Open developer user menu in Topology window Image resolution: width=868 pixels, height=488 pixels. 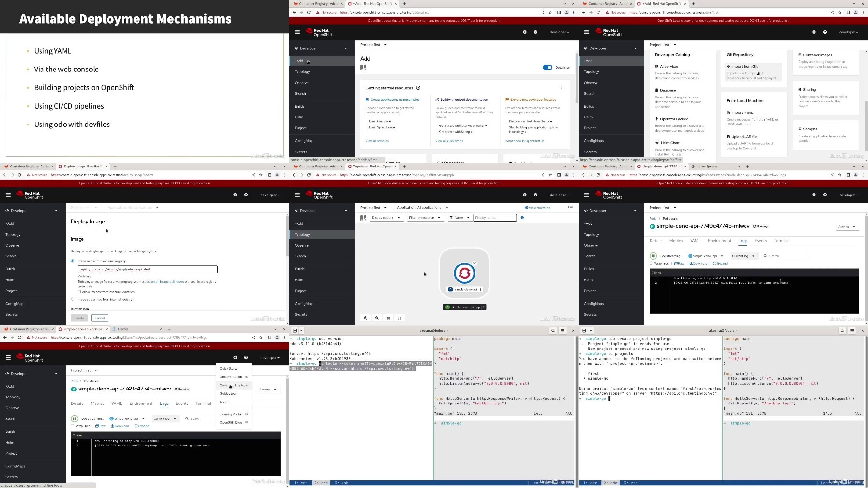[x=559, y=195]
